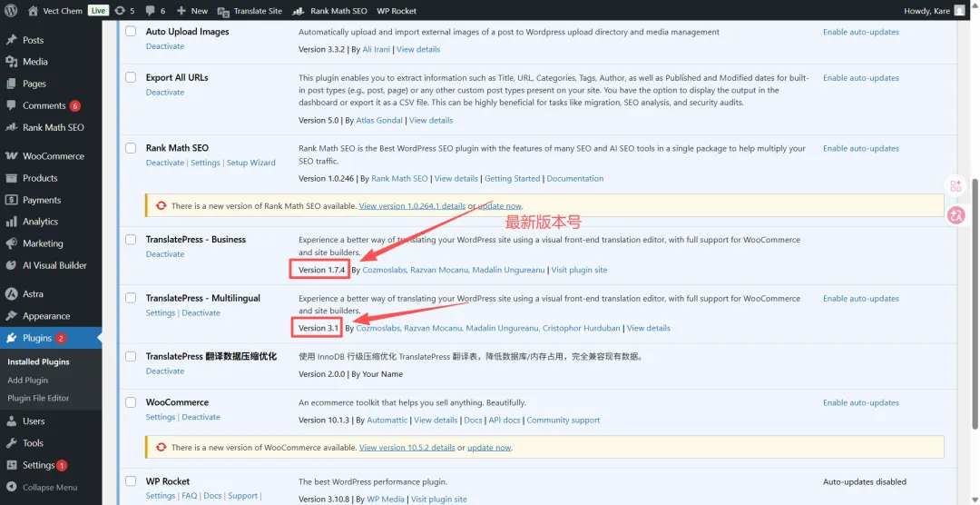Click the Rank Math SEO sidebar icon

coord(11,127)
